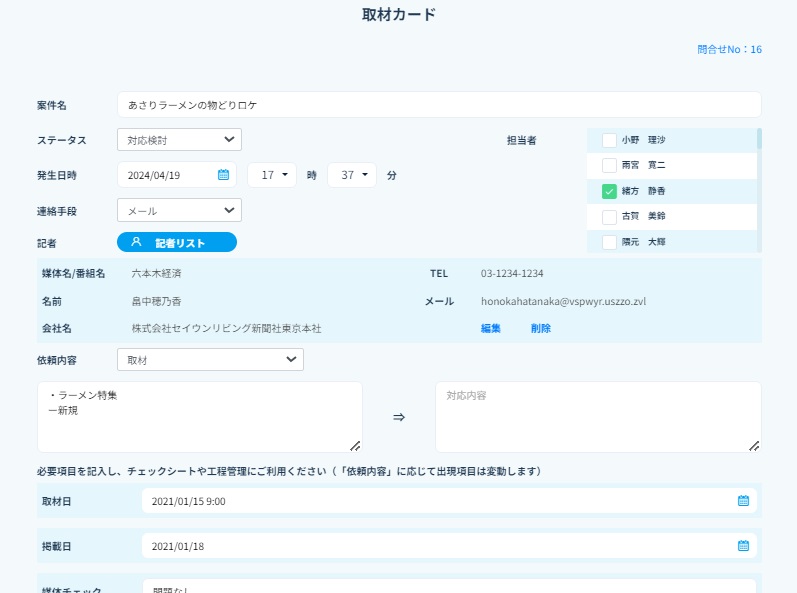
Task: Check the 雨宮 寛二 checkbox
Action: click(x=609, y=165)
